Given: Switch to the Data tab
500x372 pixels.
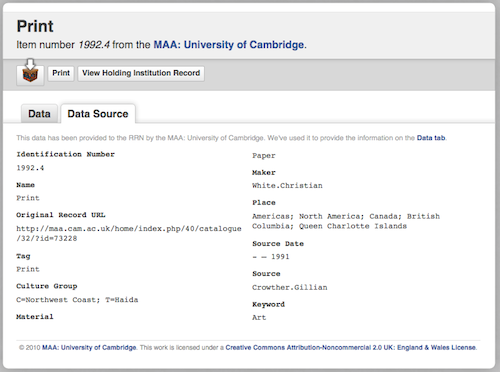Looking at the screenshot, I should [39, 114].
